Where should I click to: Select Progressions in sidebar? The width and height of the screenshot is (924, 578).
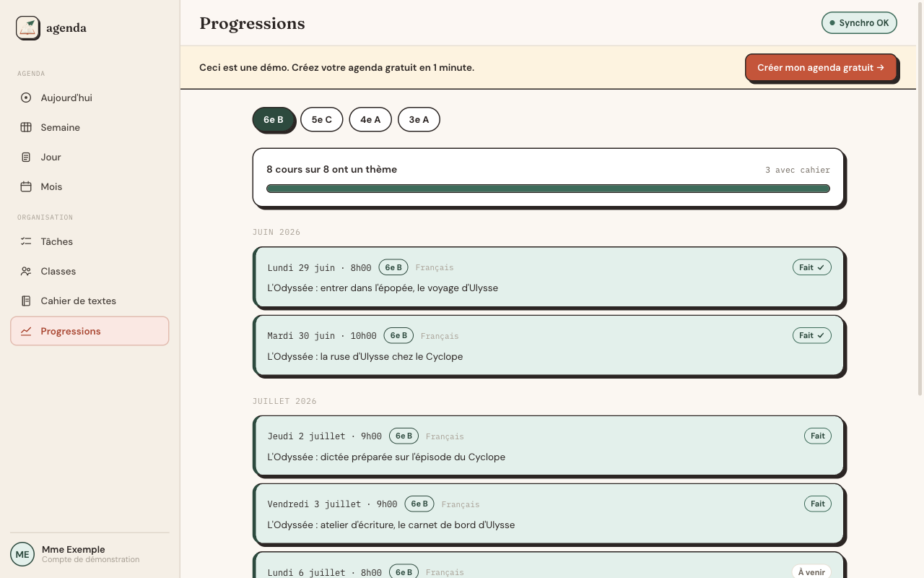click(90, 331)
